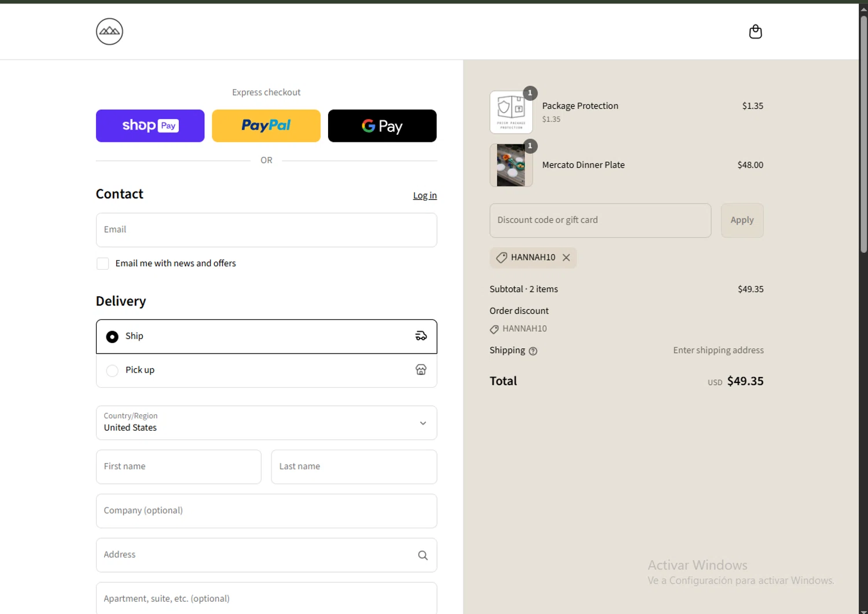
Task: Pay with Shop Pay button
Action: click(150, 126)
